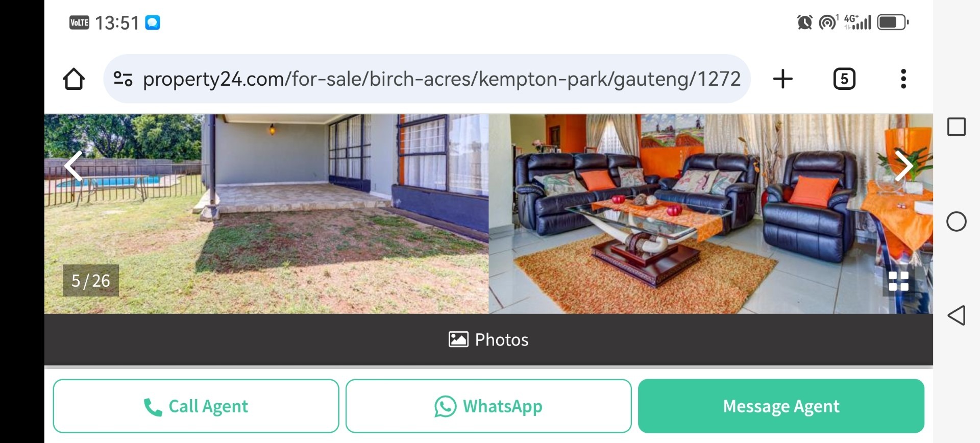Show previous photo with left chevron
Viewport: 980px width, 443px height.
tap(73, 166)
